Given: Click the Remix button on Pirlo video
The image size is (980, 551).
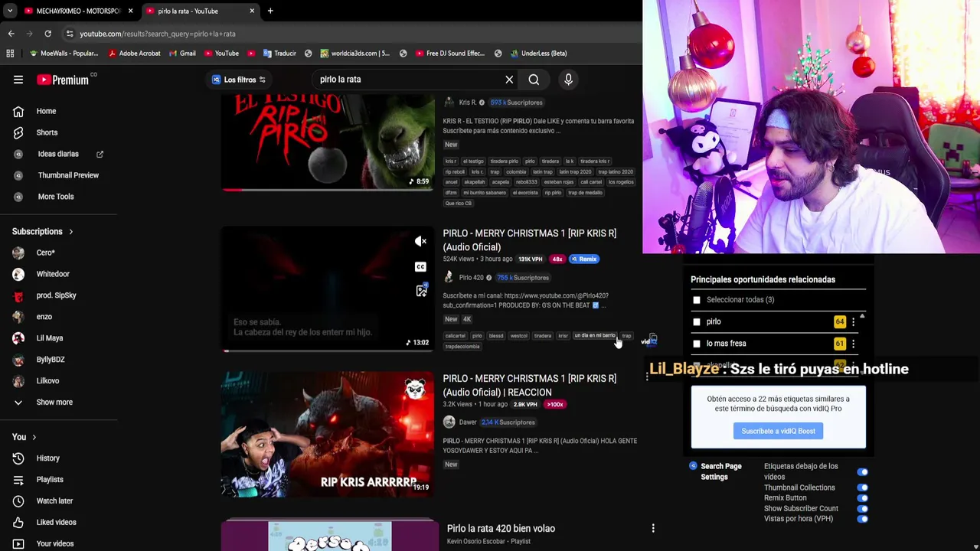Looking at the screenshot, I should pyautogui.click(x=584, y=259).
